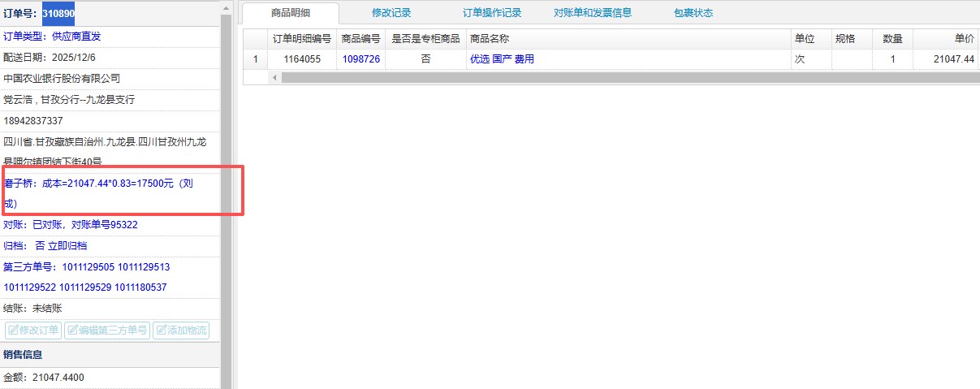Click the 订单明细编号 column header
This screenshot has width=980, height=389.
(x=301, y=39)
